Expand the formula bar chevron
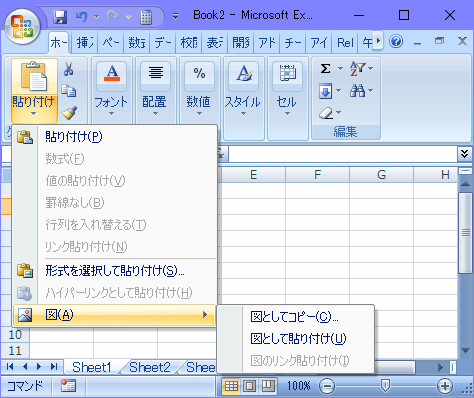This screenshot has width=474, height=398. pyautogui.click(x=464, y=154)
